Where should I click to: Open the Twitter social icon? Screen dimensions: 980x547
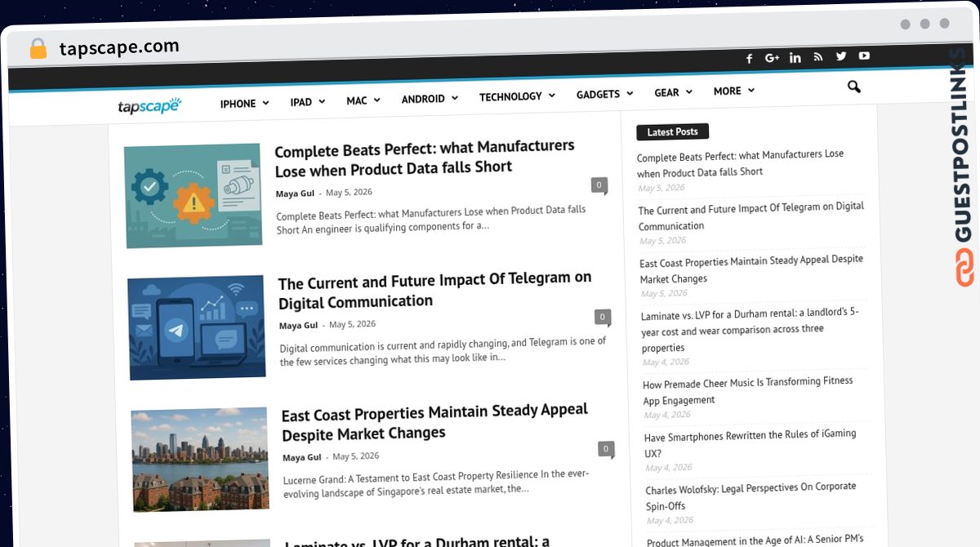point(841,56)
